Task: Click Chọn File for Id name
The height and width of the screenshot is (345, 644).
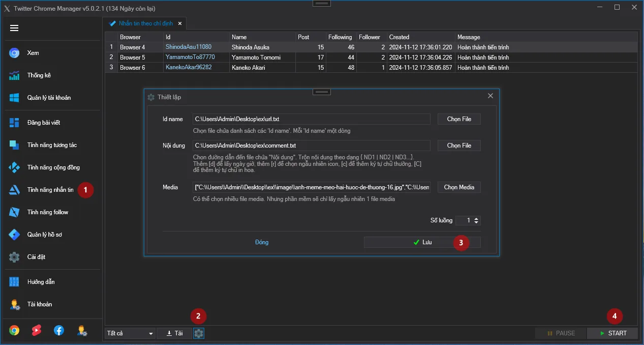Action: click(x=459, y=119)
